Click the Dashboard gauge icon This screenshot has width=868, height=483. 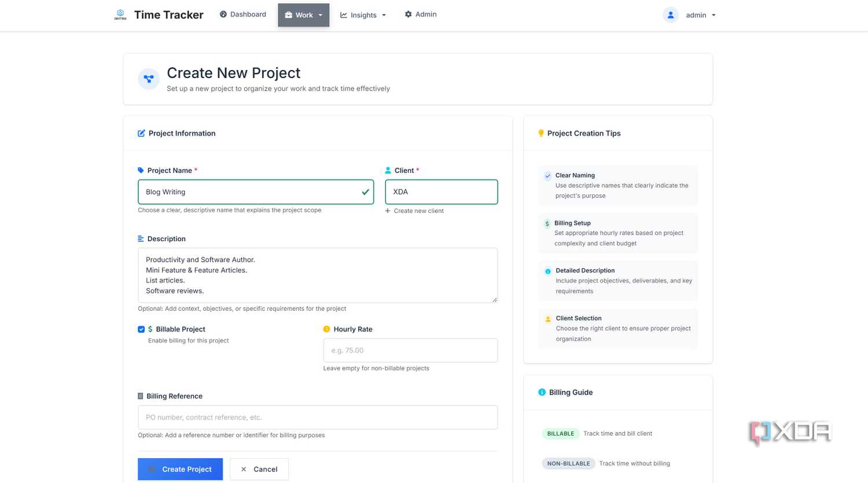coord(223,14)
